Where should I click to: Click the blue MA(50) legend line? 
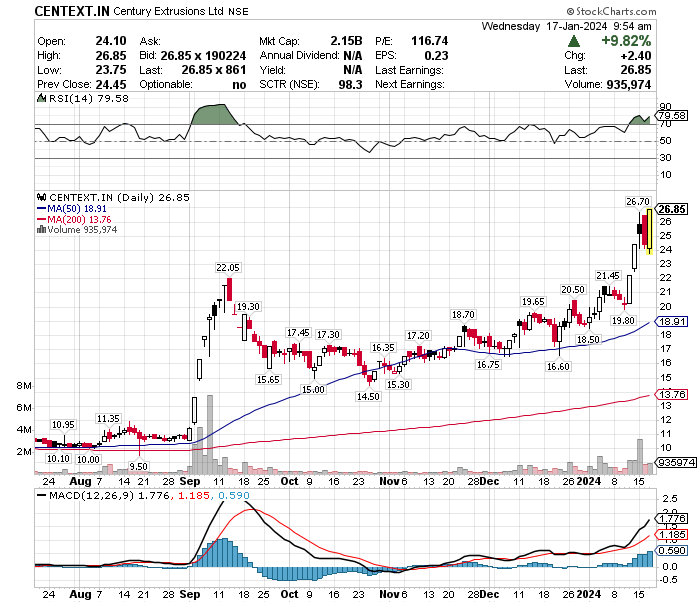(42, 208)
